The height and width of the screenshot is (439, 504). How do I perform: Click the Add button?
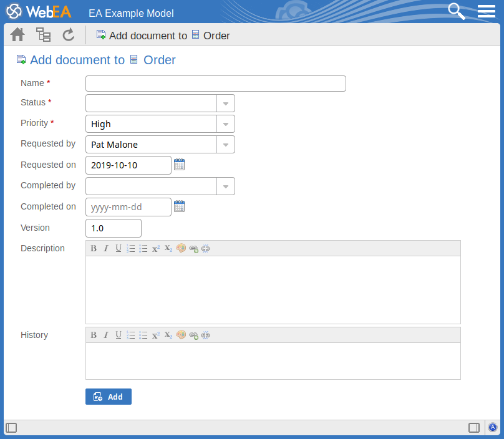tap(109, 397)
